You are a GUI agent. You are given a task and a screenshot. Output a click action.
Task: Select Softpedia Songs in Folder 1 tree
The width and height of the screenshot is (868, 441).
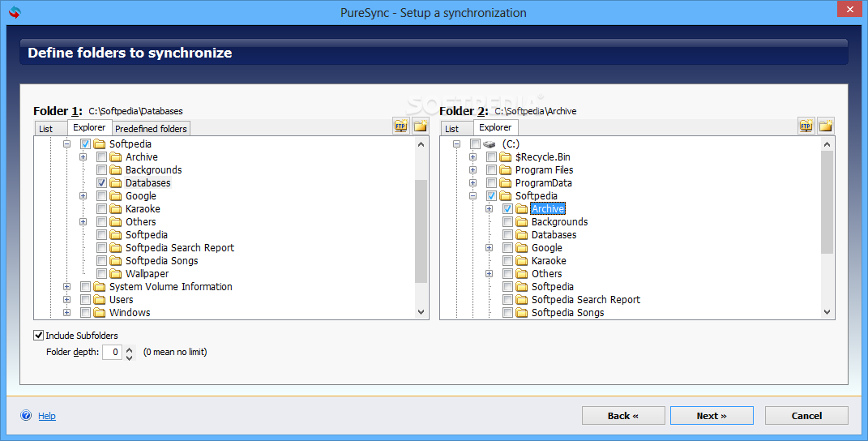(161, 261)
